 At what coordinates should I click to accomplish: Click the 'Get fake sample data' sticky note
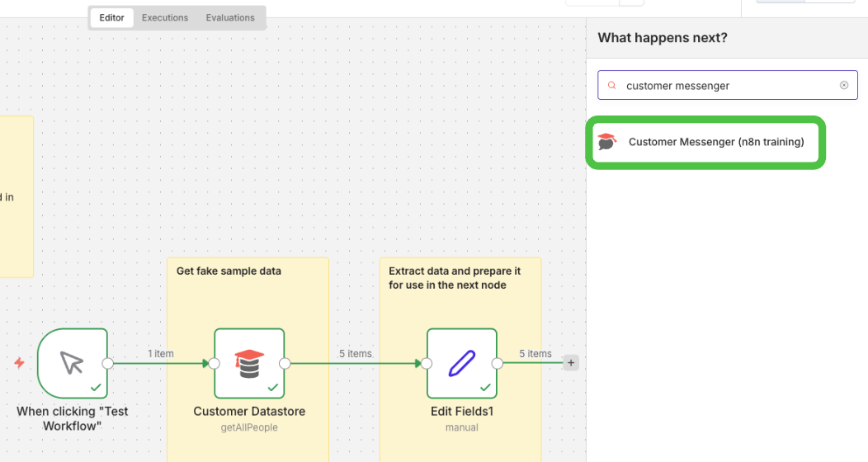(248, 360)
